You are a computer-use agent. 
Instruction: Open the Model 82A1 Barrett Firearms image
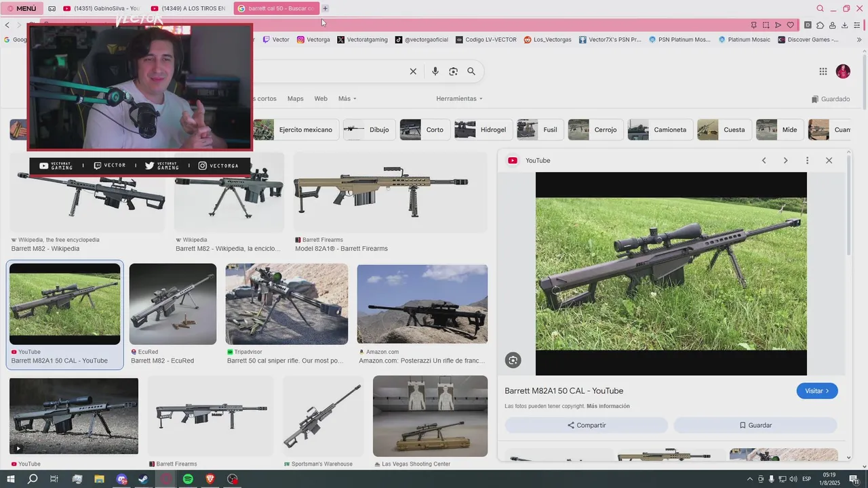(x=390, y=192)
